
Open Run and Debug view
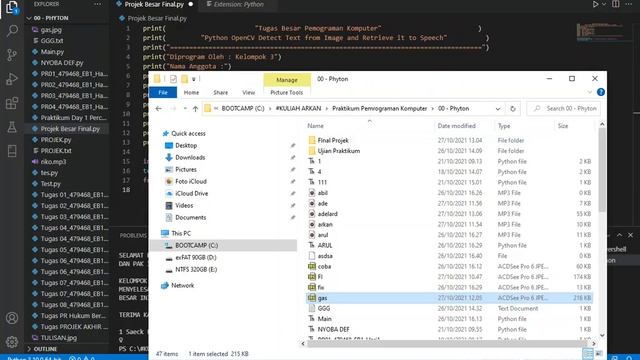[12, 79]
